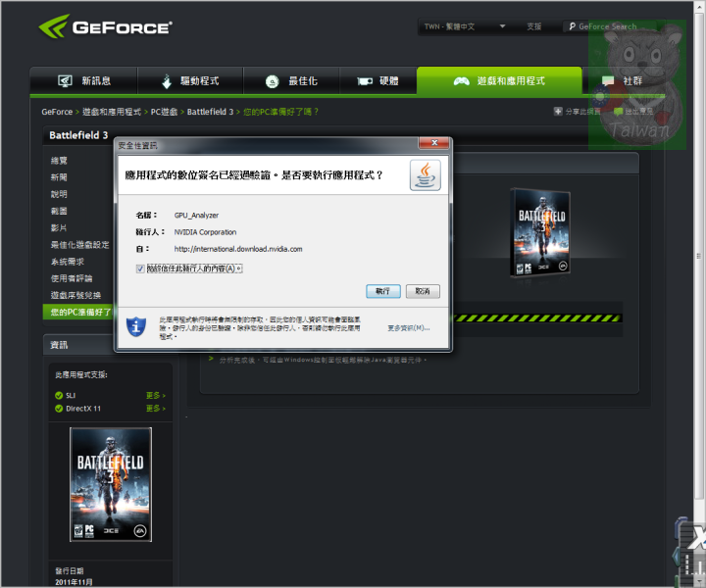The height and width of the screenshot is (588, 706).
Task: Click the monitor icon beside 新訊息
Action: point(65,81)
